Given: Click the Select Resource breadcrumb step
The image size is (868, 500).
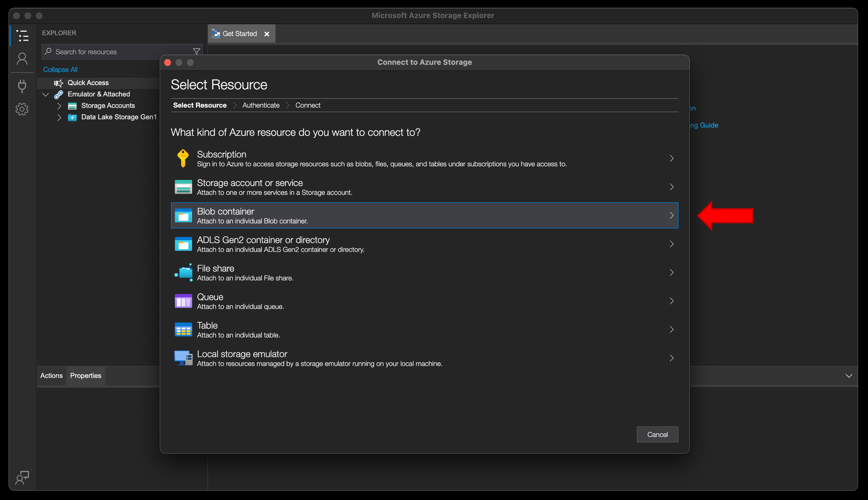Looking at the screenshot, I should pos(200,105).
